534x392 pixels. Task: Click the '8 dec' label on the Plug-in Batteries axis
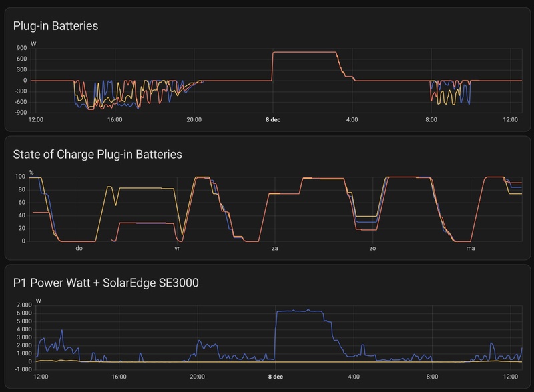(x=273, y=120)
